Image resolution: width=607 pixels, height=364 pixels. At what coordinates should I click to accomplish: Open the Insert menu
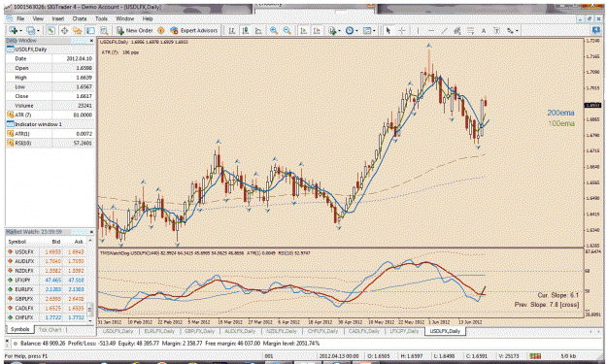click(x=58, y=18)
